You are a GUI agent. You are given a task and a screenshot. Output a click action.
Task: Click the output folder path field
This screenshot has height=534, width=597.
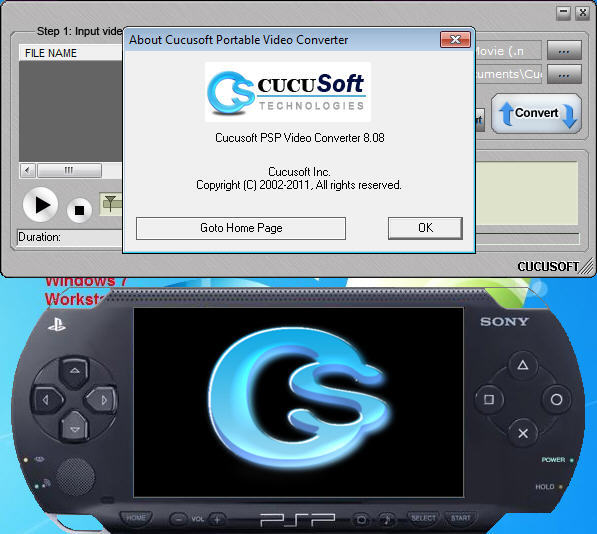(x=508, y=74)
